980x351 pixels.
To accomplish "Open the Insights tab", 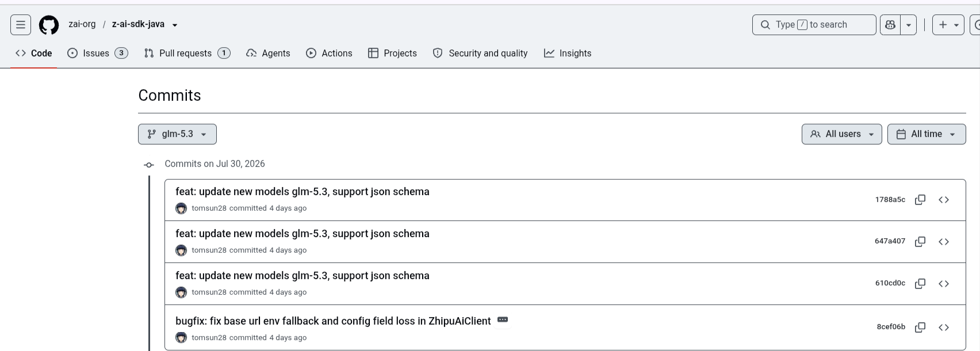I will (x=568, y=53).
